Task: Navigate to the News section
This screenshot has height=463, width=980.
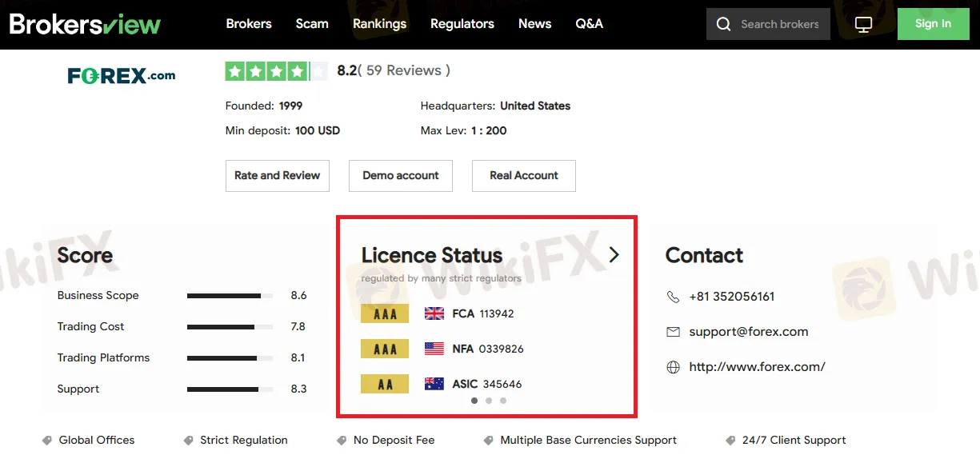Action: [x=534, y=24]
